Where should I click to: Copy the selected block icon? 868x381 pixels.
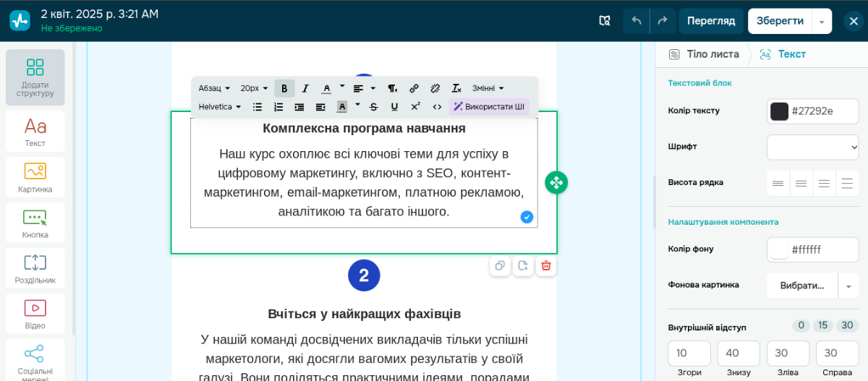(x=500, y=265)
